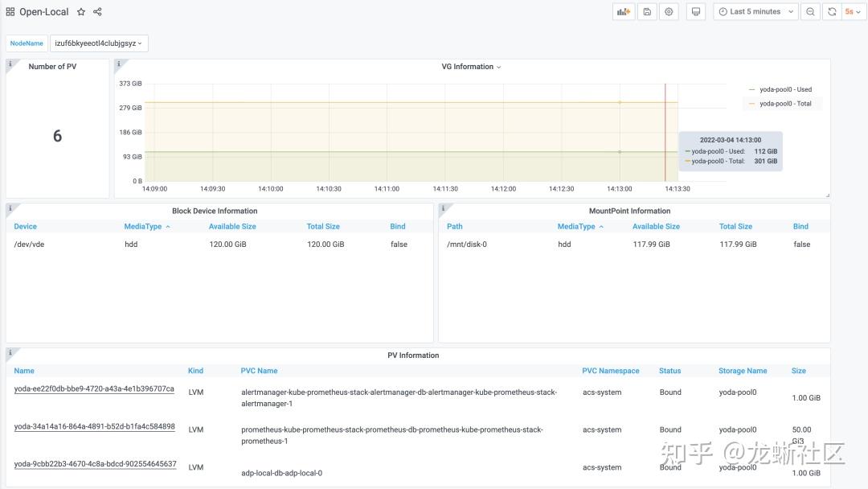Sort PV table by Storage Name
The height and width of the screenshot is (489, 868).
pos(743,371)
